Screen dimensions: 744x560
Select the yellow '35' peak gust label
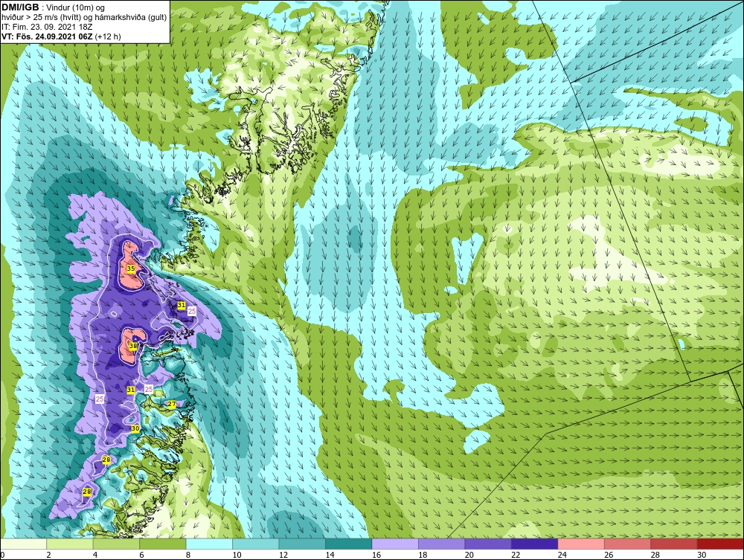tap(131, 269)
